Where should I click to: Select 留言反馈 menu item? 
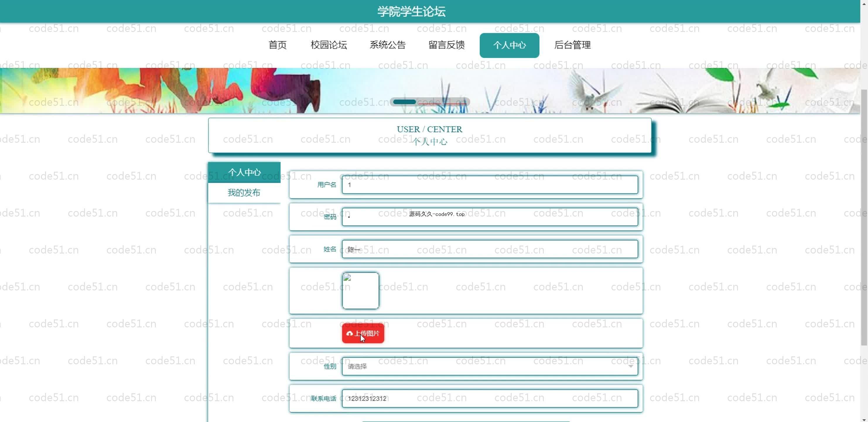(x=447, y=45)
